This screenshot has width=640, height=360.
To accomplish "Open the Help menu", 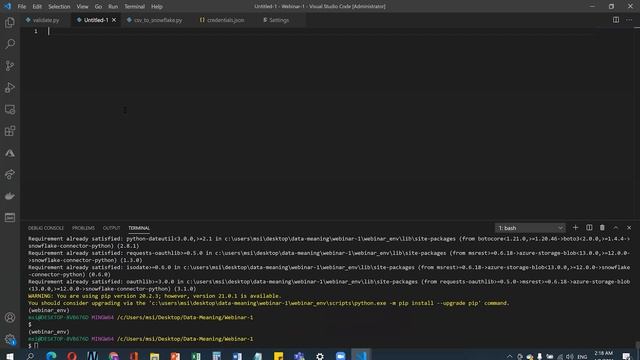I will tap(157, 7).
